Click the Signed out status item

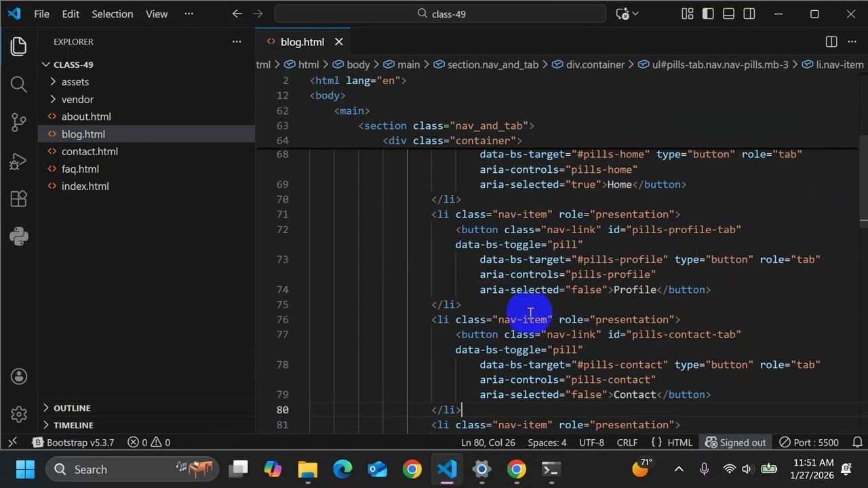[x=735, y=443]
